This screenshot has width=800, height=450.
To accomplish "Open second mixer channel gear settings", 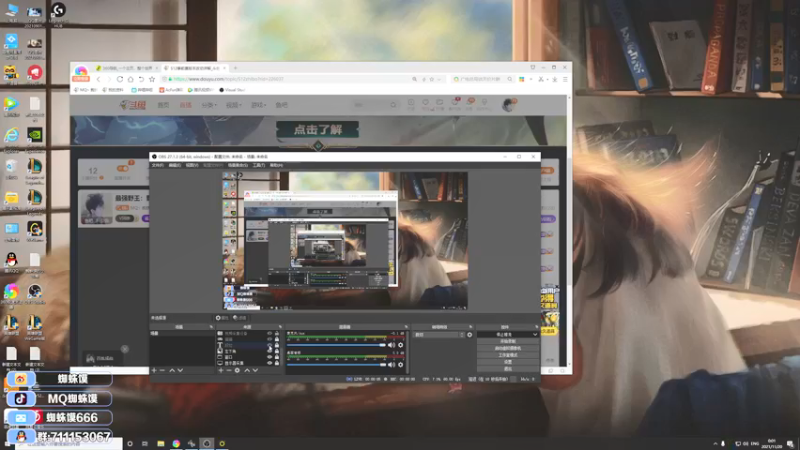I will [x=401, y=365].
